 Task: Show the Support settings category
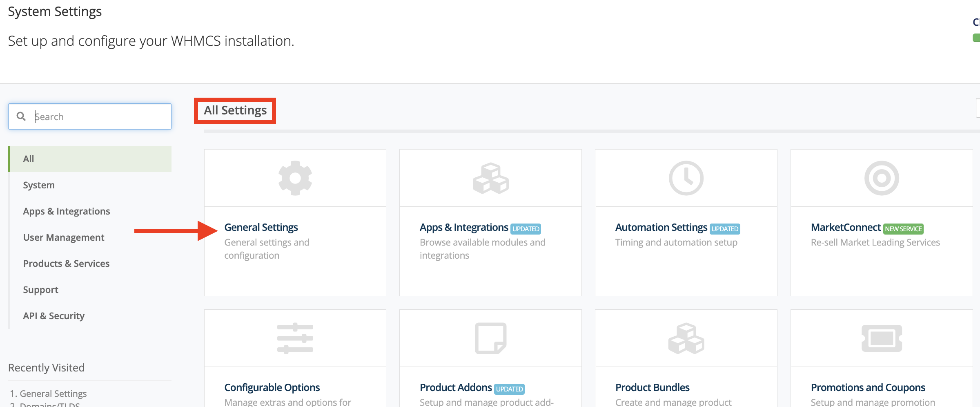tap(40, 290)
